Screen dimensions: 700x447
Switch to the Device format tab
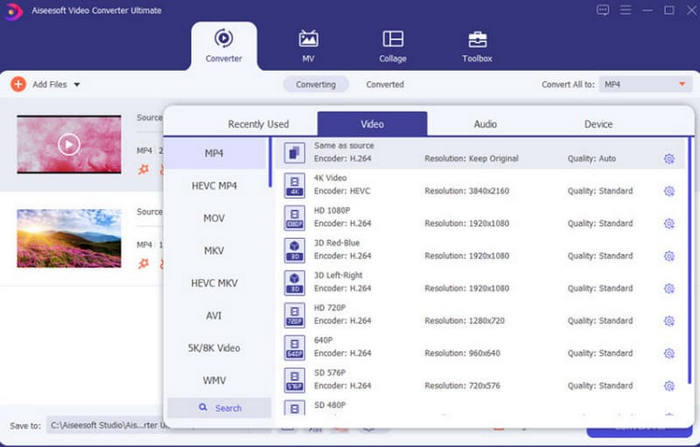click(598, 124)
